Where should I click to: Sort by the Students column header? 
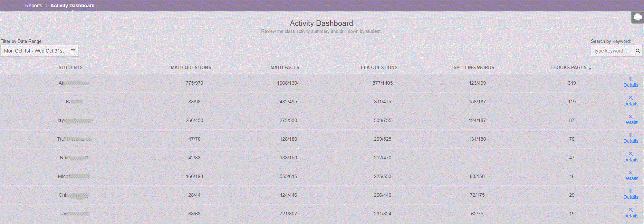[70, 67]
